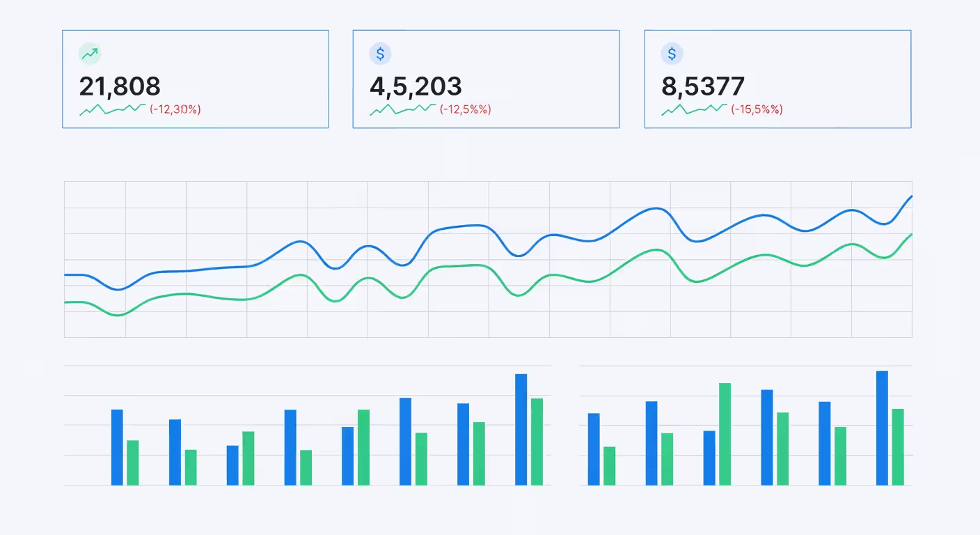Image resolution: width=980 pixels, height=535 pixels.
Task: Click the dollar icon above 4,5,203
Action: 380,54
